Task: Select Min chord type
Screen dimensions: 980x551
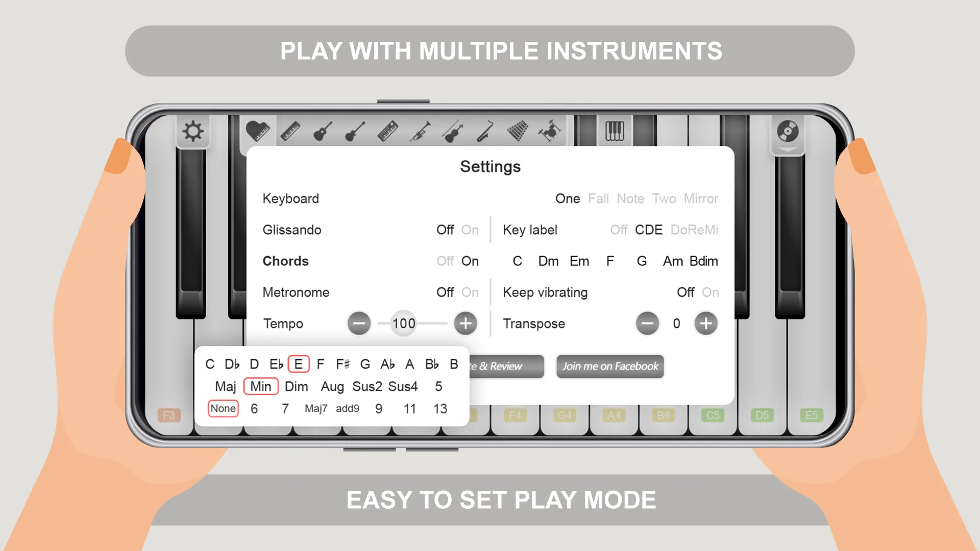Action: 259,386
